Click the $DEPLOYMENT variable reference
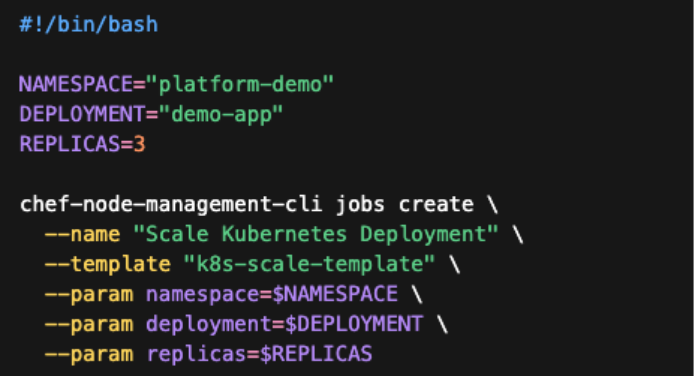The width and height of the screenshot is (694, 376). (354, 324)
